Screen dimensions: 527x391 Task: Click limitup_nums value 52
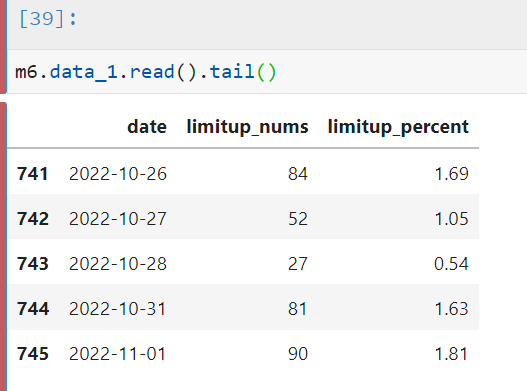coord(298,219)
